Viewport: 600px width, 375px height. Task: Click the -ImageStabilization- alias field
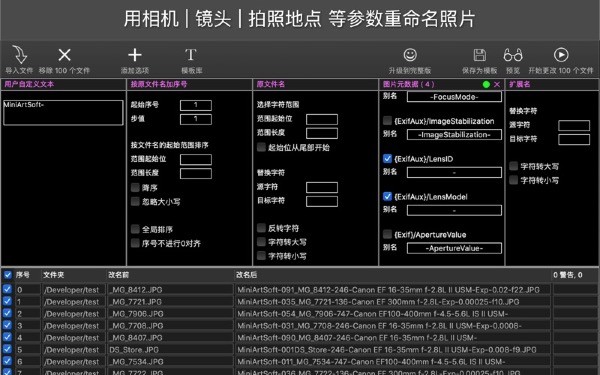(x=454, y=135)
